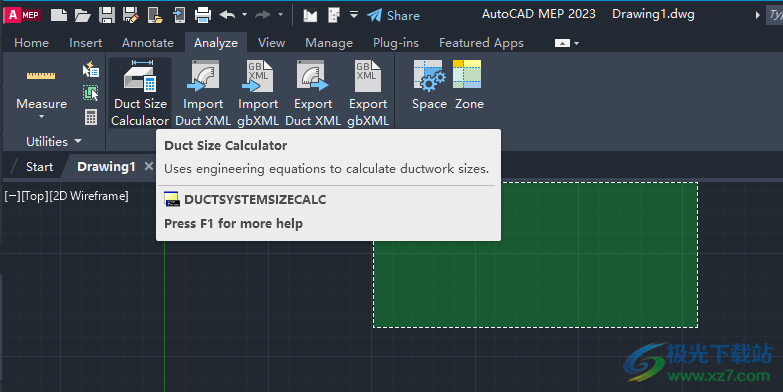The image size is (783, 392).
Task: Go to the View ribbon tab
Action: pyautogui.click(x=272, y=43)
